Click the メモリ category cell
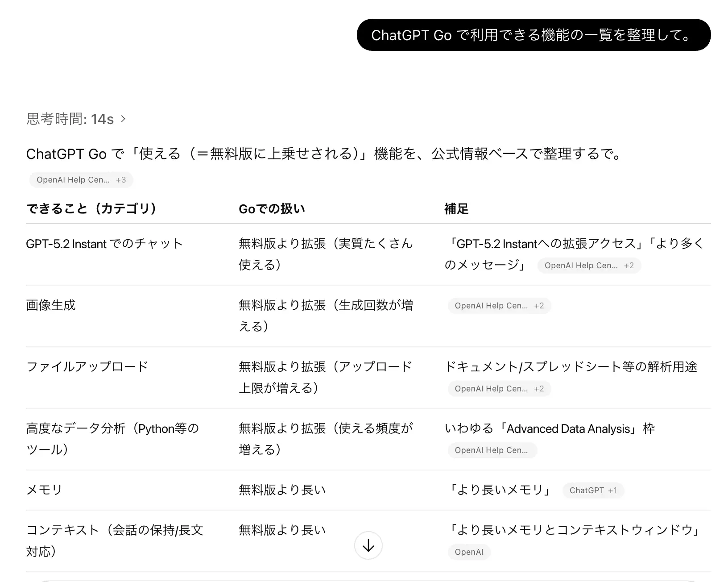 44,490
